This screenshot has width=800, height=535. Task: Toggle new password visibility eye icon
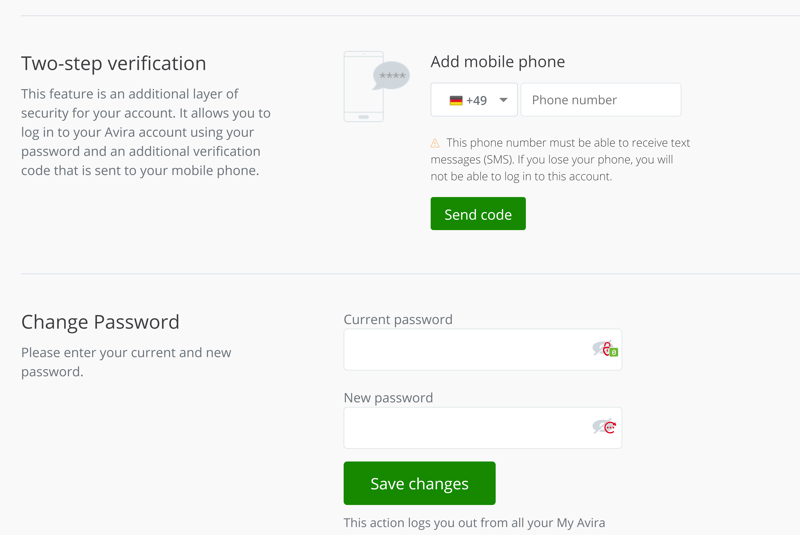click(598, 427)
